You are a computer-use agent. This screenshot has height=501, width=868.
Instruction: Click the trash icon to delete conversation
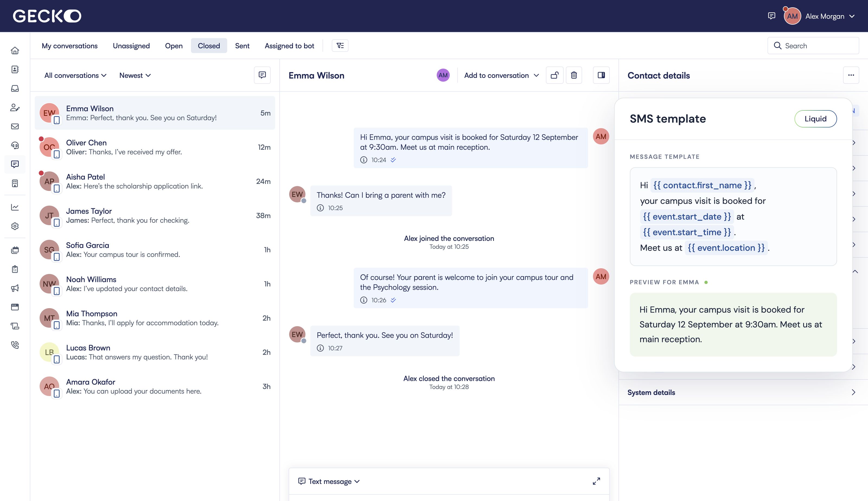coord(574,75)
